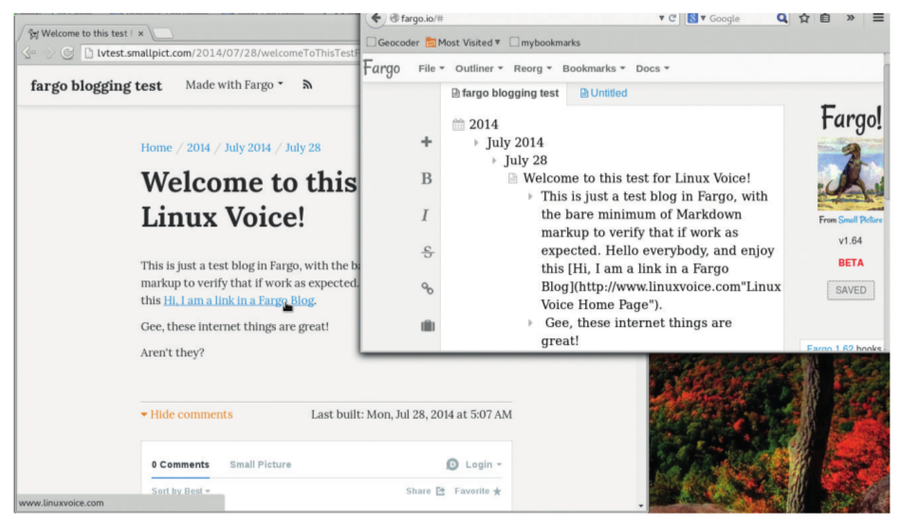Insert a link with the chain icon
This screenshot has height=524, width=900.
[x=427, y=288]
